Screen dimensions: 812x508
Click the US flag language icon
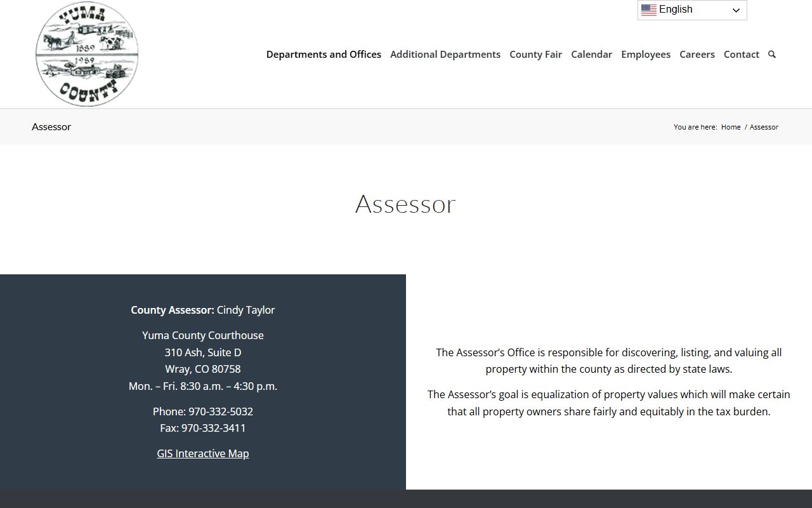tap(649, 10)
